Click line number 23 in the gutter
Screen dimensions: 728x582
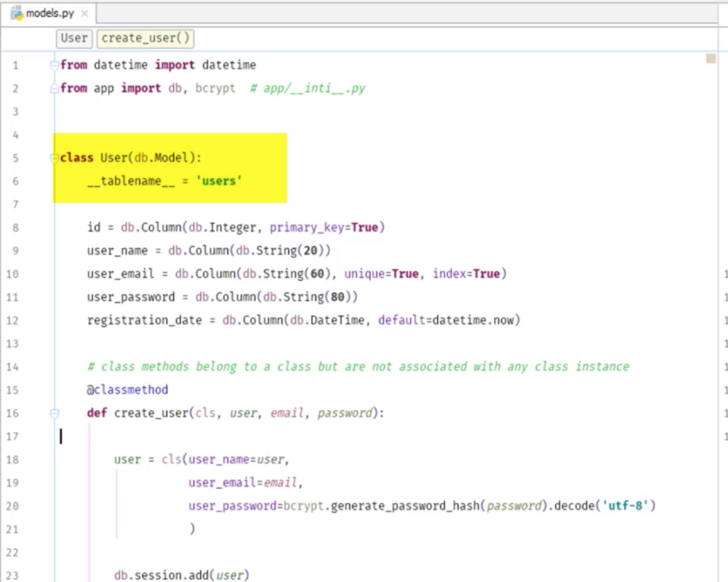click(x=13, y=576)
